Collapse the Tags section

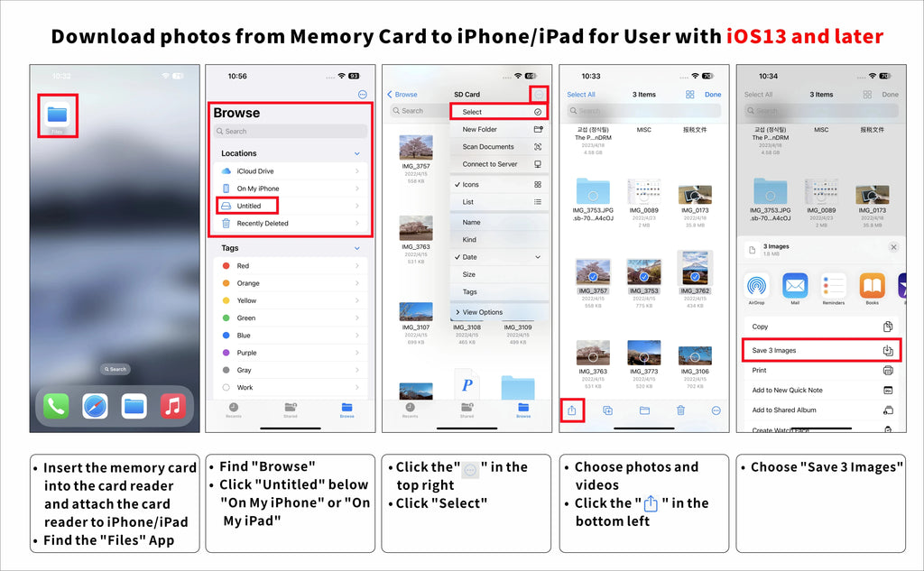pyautogui.click(x=356, y=248)
